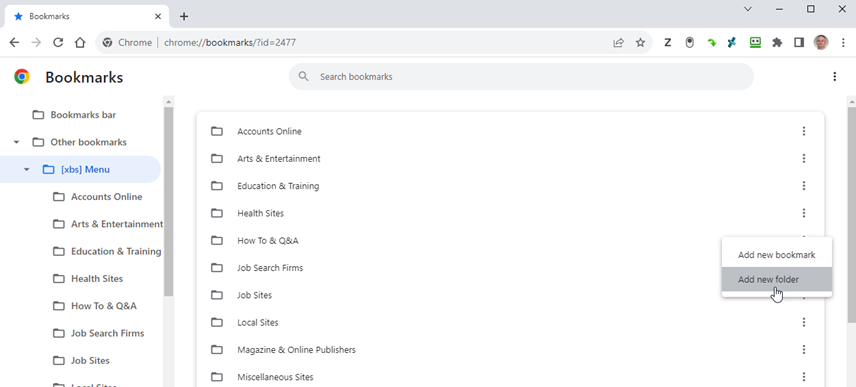Select Arts & Entertainment row in main list
This screenshot has height=387, width=856.
(510, 158)
